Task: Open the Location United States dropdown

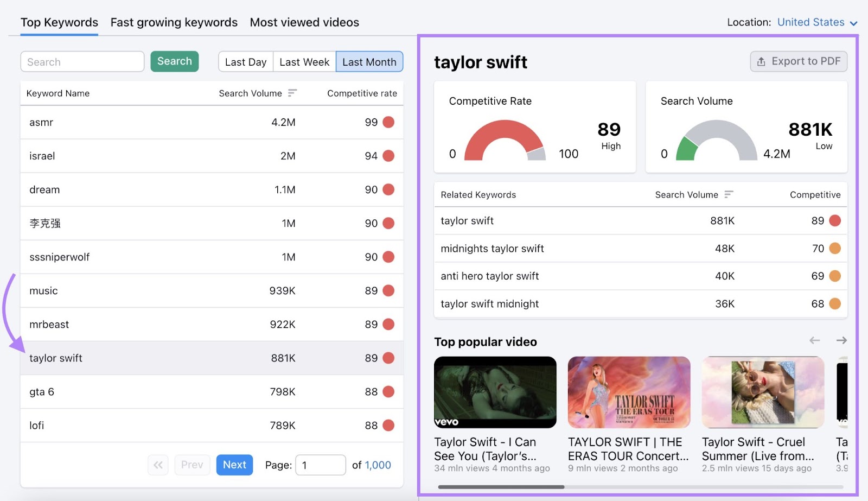Action: (810, 22)
